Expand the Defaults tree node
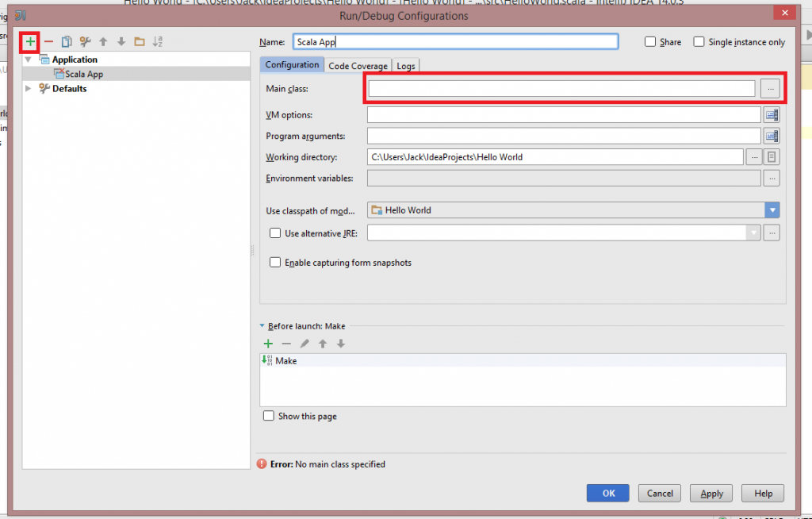812x519 pixels. tap(29, 89)
